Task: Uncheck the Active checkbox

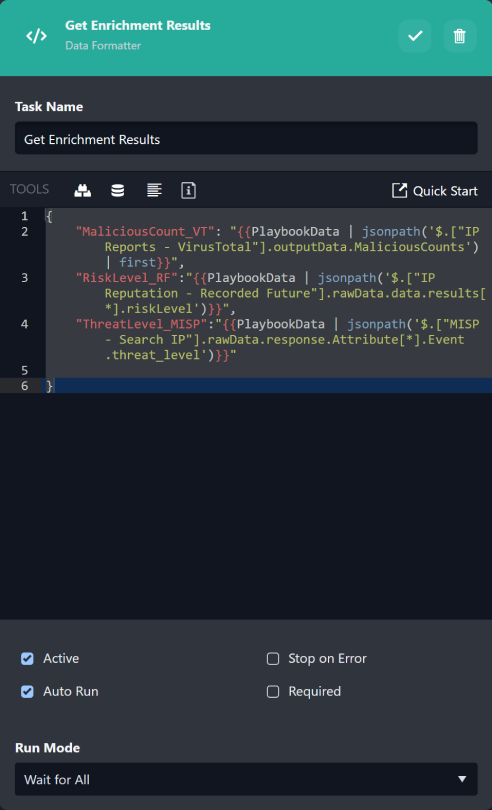Action: [27, 659]
